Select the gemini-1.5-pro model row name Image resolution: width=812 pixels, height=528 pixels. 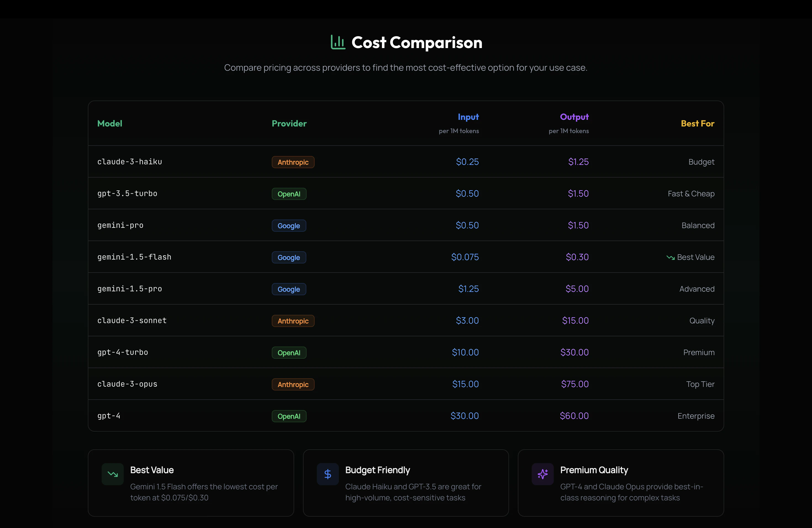click(130, 289)
